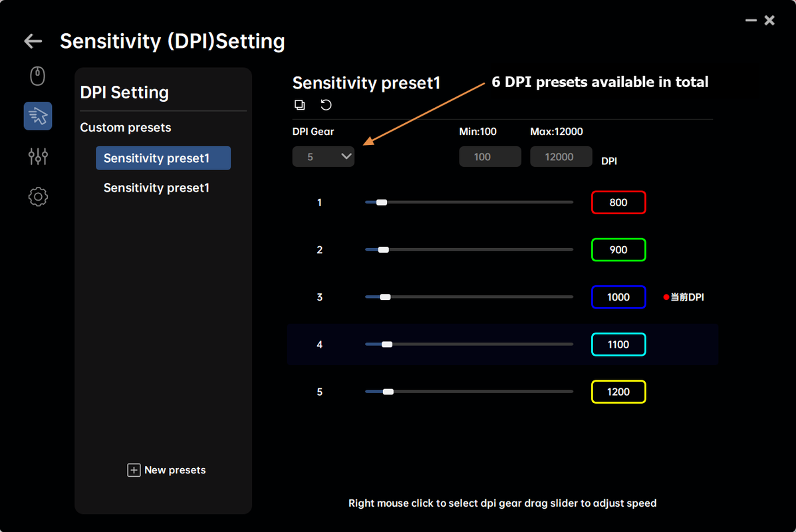
Task: Click the DPI gear 5 slider handle
Action: pos(388,392)
